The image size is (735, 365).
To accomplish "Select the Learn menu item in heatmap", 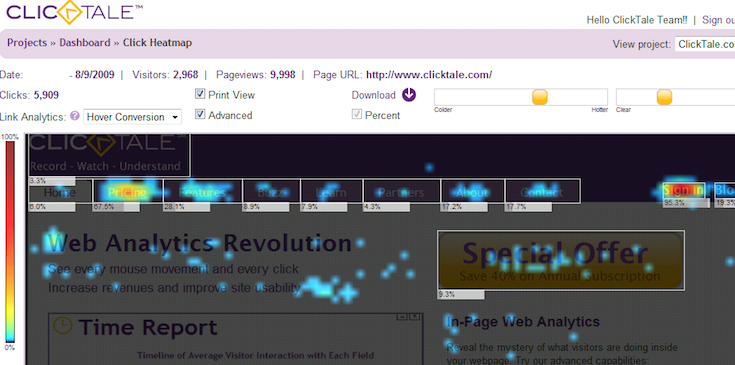I will 331,191.
